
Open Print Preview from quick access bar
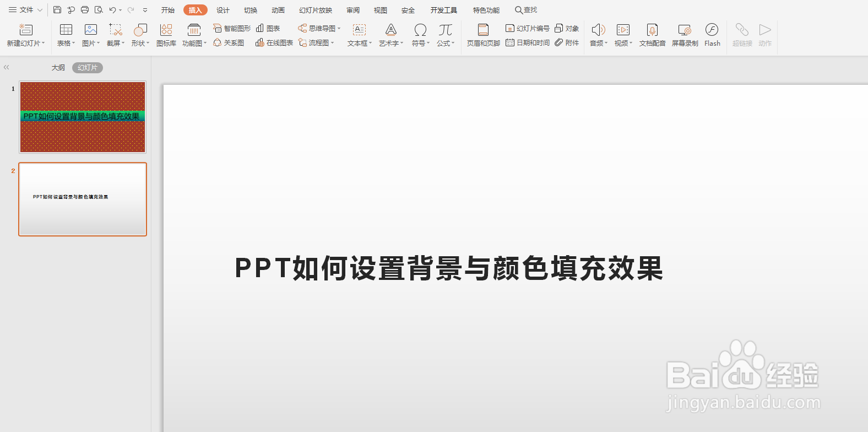pyautogui.click(x=99, y=10)
